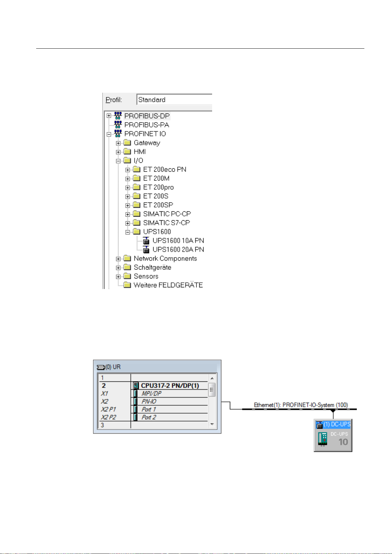
Task: Collapse the PROFINET IO tree node
Action: pos(109,134)
